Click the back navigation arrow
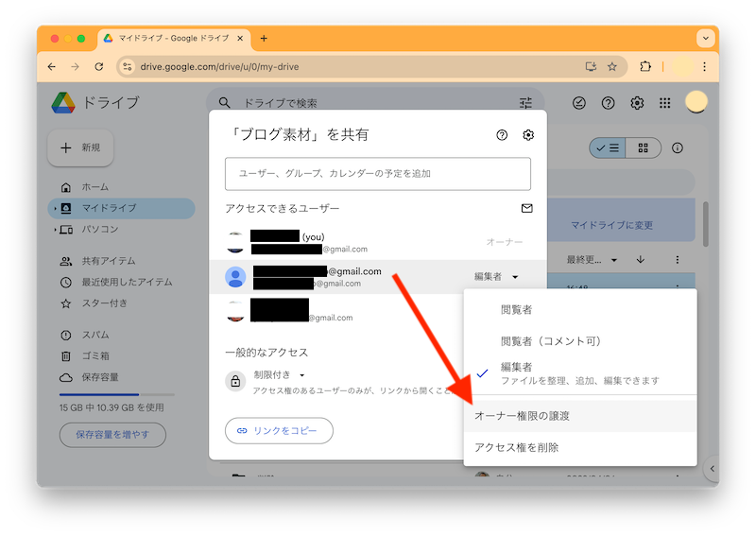Screen dimensions: 756x536 click(52, 66)
